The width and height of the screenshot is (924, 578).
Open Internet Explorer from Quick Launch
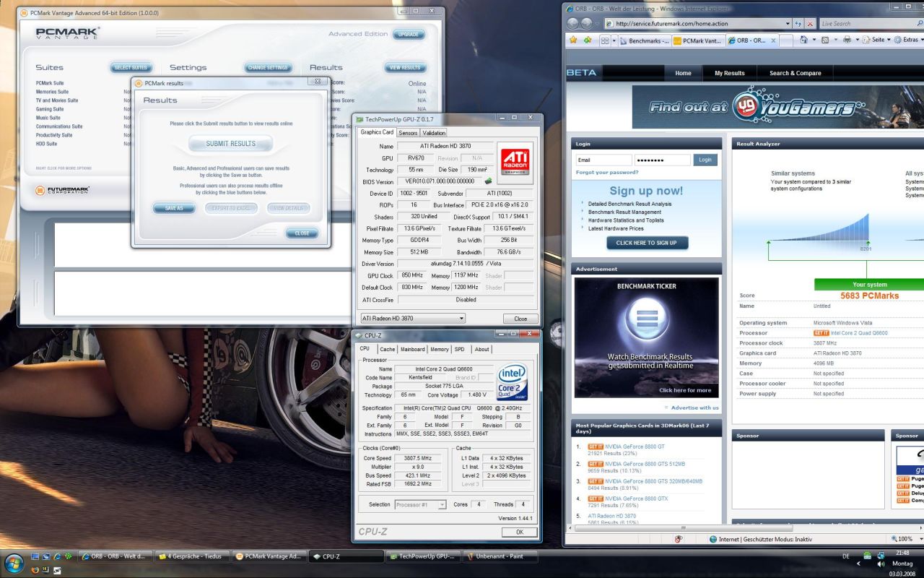point(58,556)
